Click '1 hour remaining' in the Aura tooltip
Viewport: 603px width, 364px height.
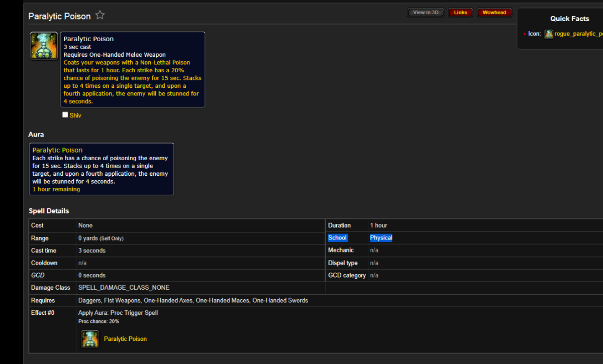pos(56,189)
